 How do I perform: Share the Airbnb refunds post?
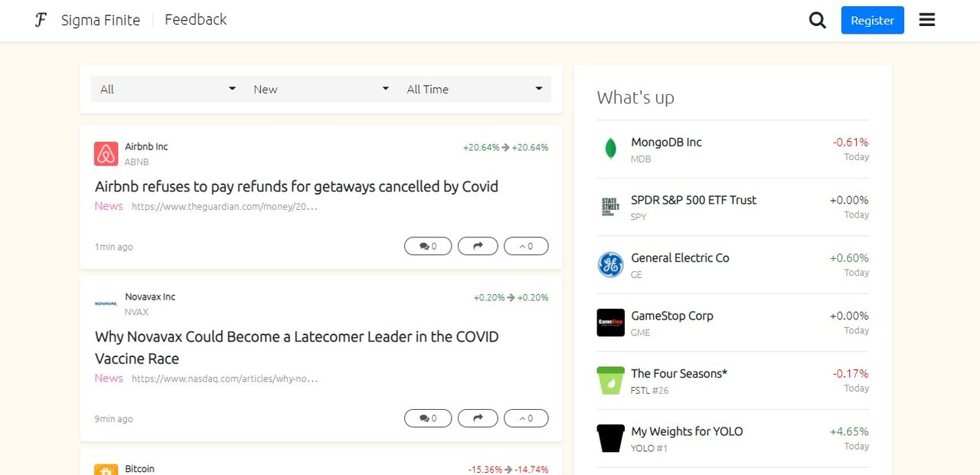click(x=478, y=246)
